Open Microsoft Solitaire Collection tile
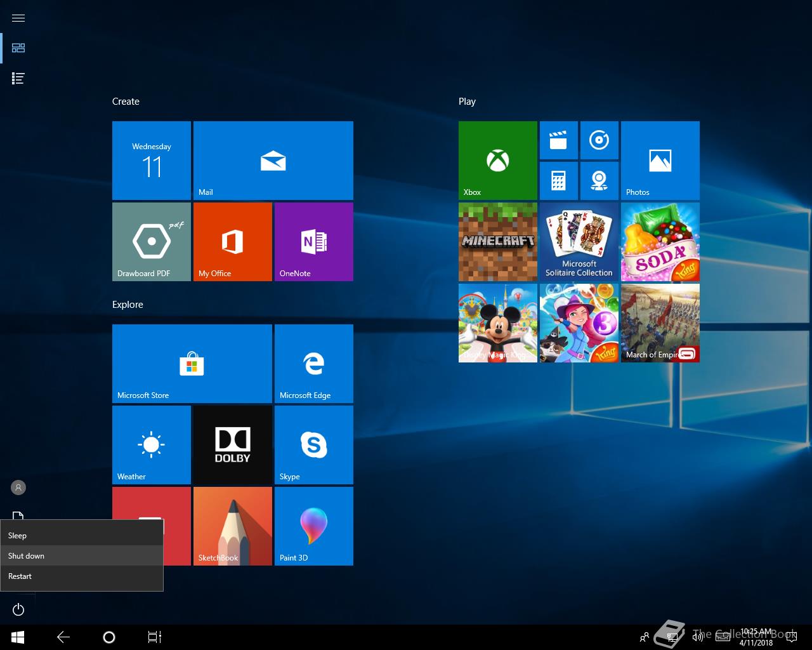This screenshot has width=812, height=650. tap(579, 242)
